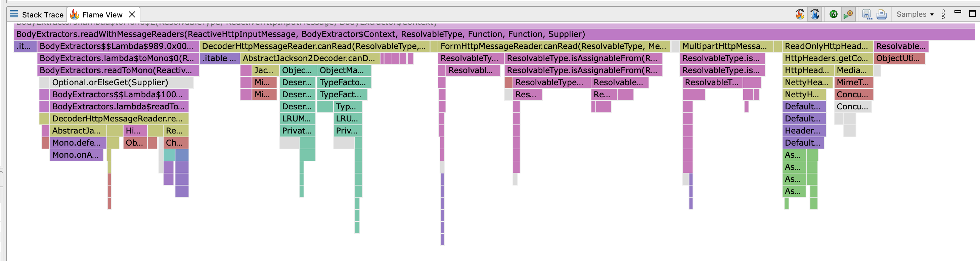This screenshot has width=980, height=261.
Task: Click the HttpHead... frame
Action: click(x=808, y=70)
